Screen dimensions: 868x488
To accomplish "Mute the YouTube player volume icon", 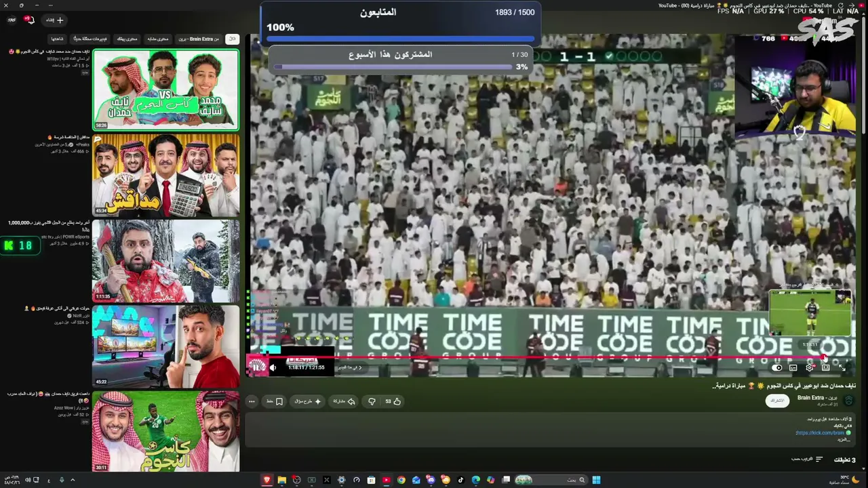I will pos(273,367).
